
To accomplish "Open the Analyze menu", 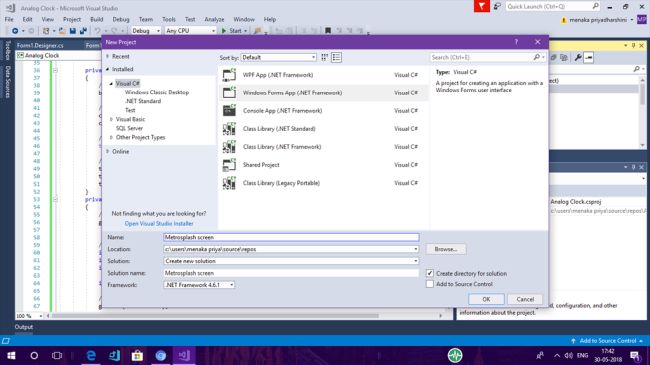I will tap(214, 19).
